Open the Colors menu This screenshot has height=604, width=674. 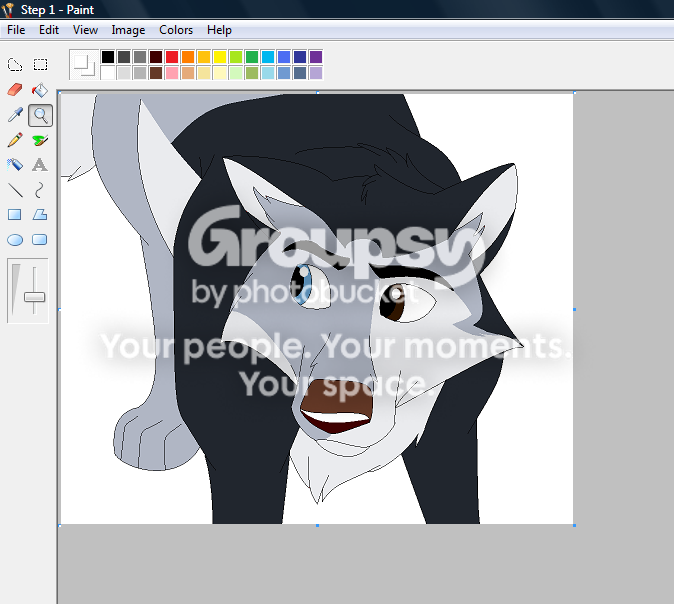pos(176,30)
